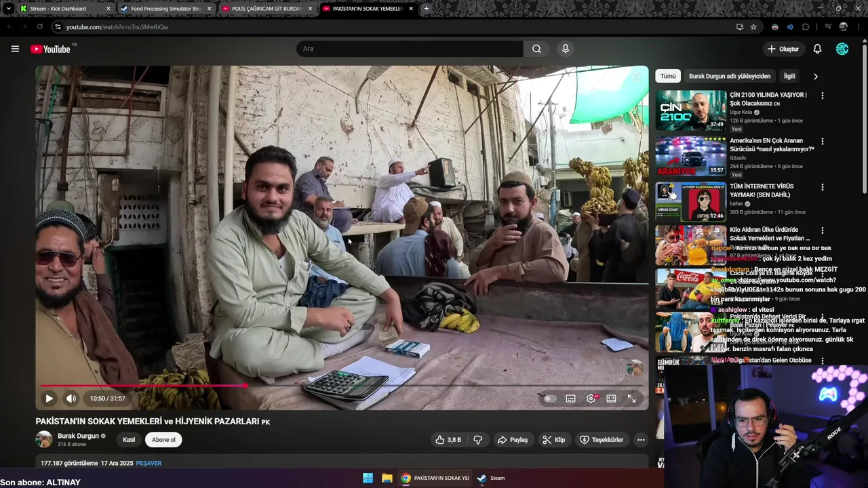
Task: Focus the YouTube search field
Action: tap(410, 49)
